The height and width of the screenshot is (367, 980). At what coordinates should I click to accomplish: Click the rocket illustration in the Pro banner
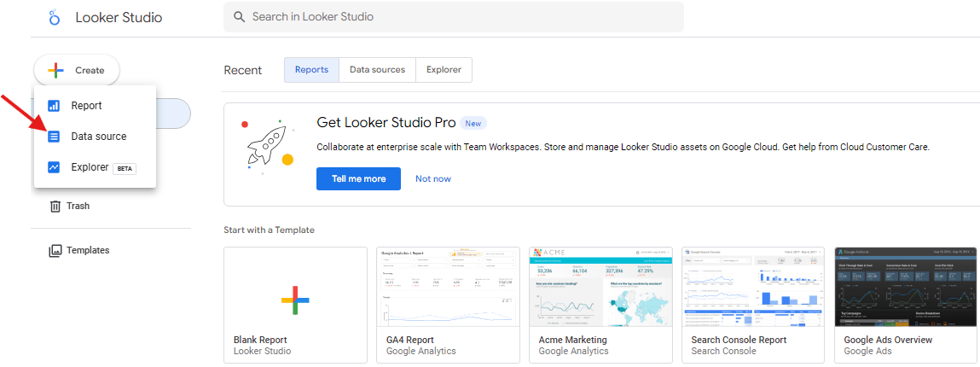tap(267, 146)
